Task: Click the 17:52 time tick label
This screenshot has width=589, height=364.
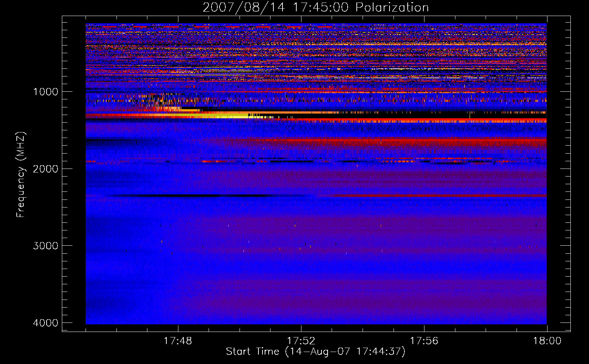Action: (301, 341)
